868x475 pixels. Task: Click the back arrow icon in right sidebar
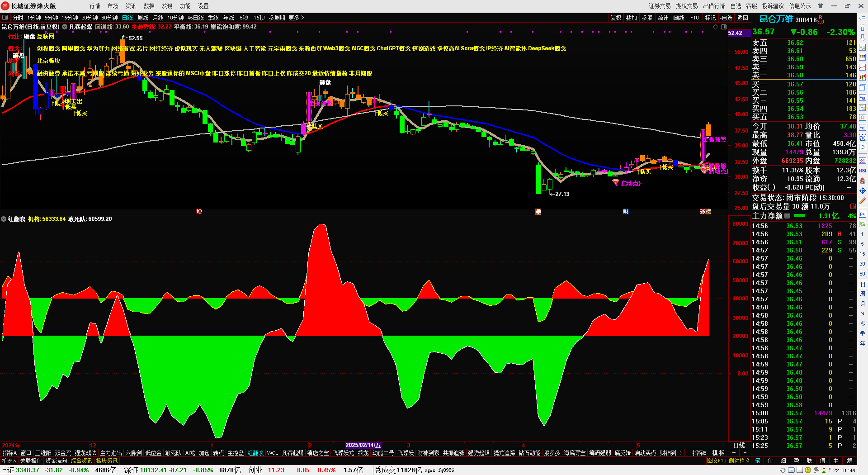863,18
